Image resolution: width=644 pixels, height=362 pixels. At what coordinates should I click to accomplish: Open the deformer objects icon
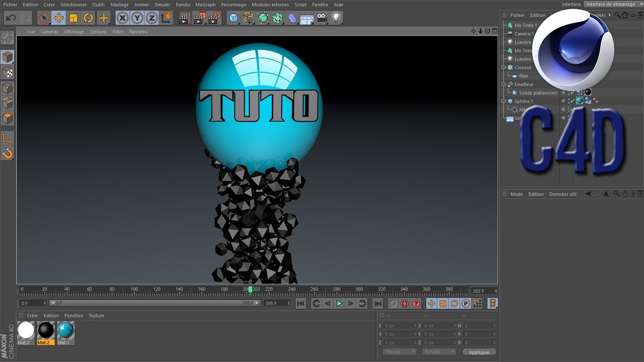pyautogui.click(x=292, y=18)
